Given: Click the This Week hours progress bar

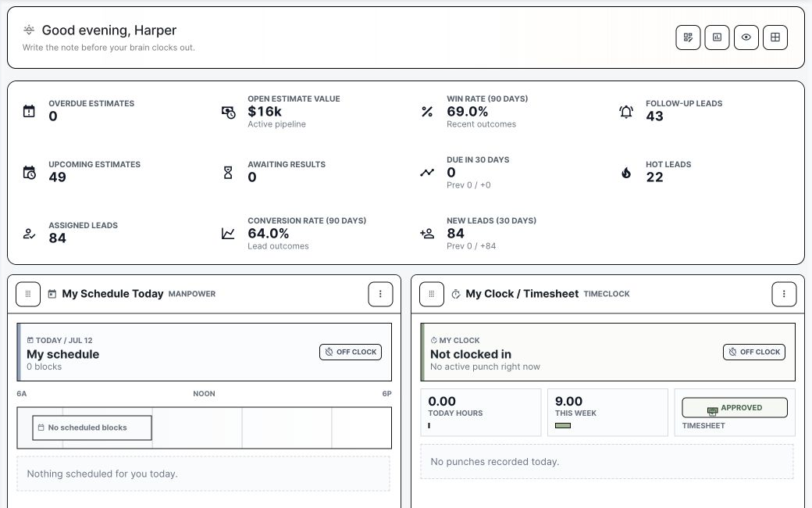Looking at the screenshot, I should (563, 426).
